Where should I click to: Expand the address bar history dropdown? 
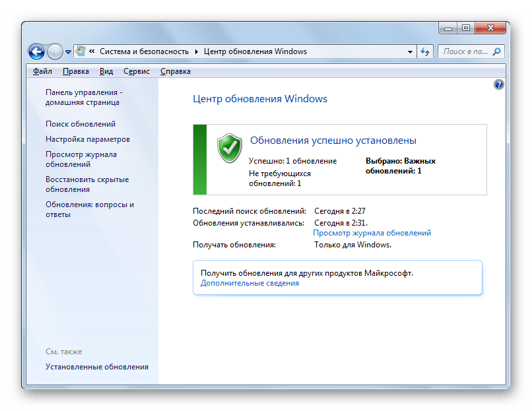click(x=410, y=52)
